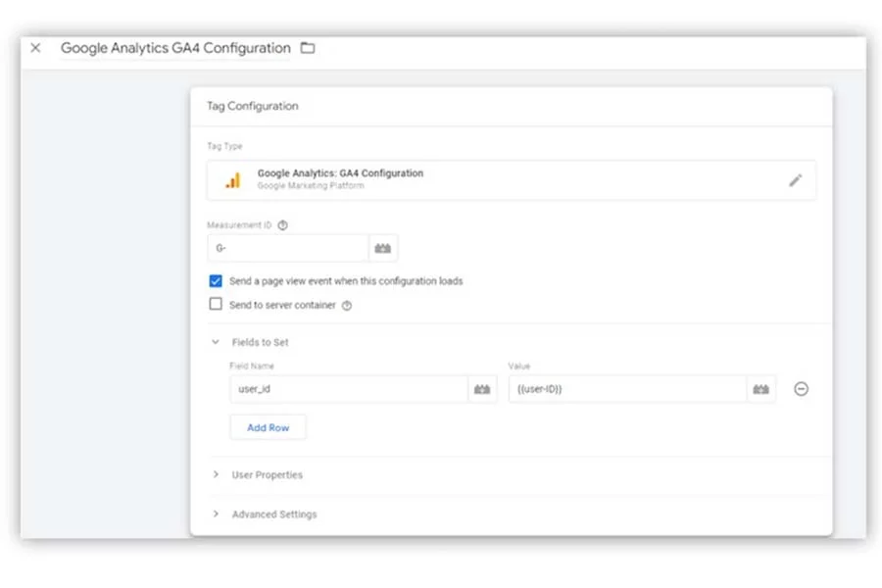Focus the Field Name input containing user_id
The image size is (882, 588).
349,389
